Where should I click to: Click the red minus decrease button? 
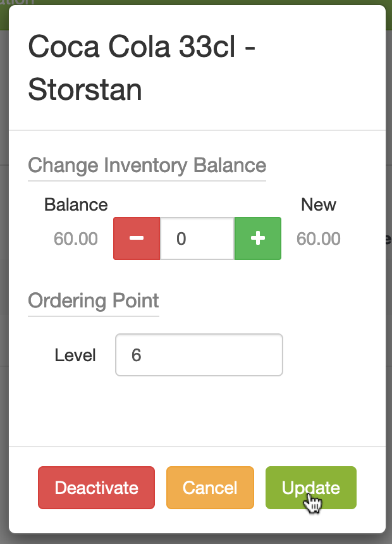pyautogui.click(x=137, y=238)
